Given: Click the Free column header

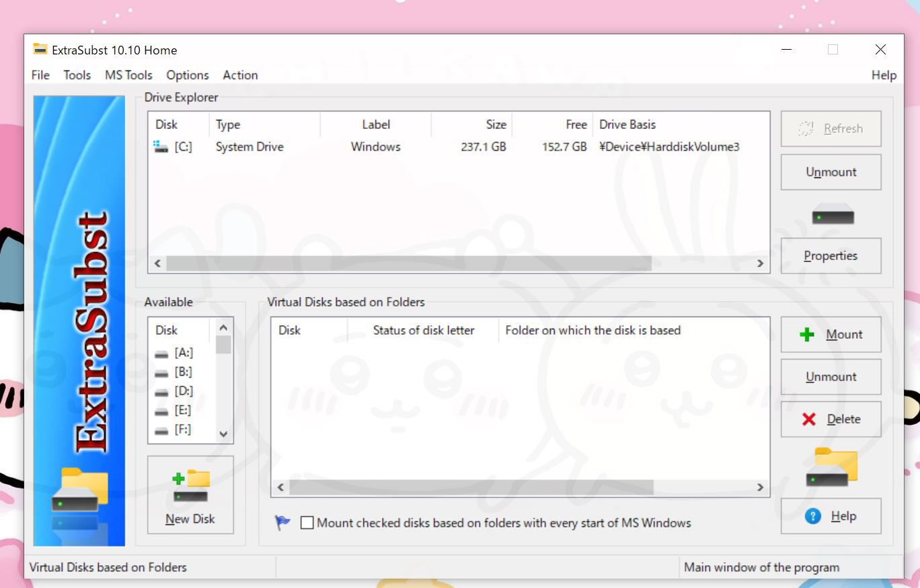Looking at the screenshot, I should click(x=576, y=124).
